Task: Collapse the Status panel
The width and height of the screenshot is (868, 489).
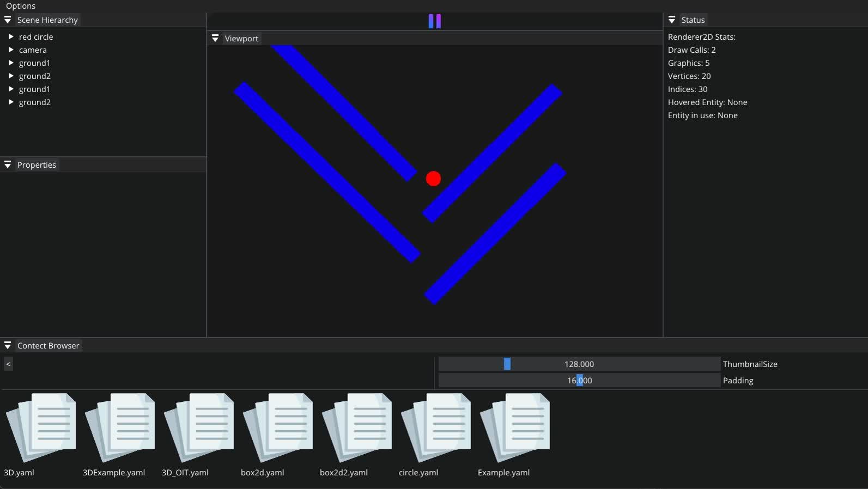Action: [x=672, y=20]
